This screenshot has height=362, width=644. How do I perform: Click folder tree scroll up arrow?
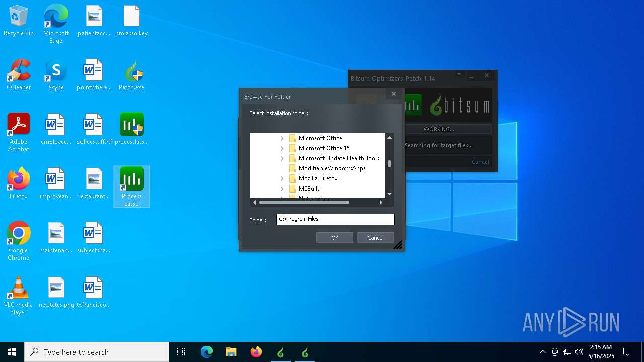coord(389,137)
